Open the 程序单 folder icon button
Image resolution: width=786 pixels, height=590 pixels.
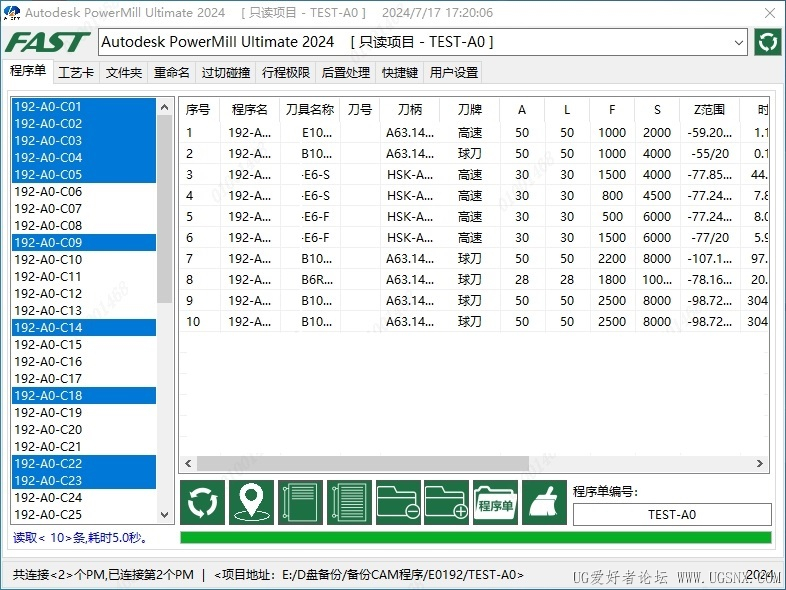tap(495, 503)
